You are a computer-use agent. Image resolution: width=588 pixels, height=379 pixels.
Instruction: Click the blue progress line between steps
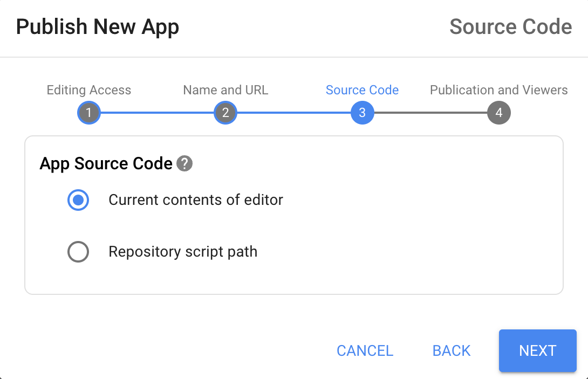click(157, 113)
